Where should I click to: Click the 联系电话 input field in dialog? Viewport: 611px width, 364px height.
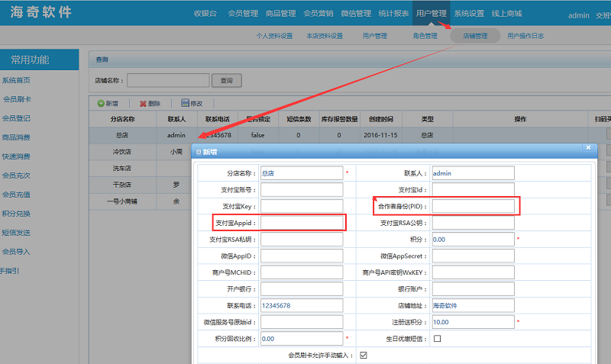point(302,305)
